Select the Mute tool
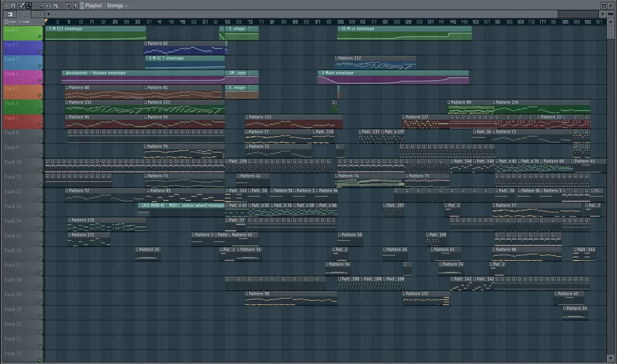 (42, 6)
